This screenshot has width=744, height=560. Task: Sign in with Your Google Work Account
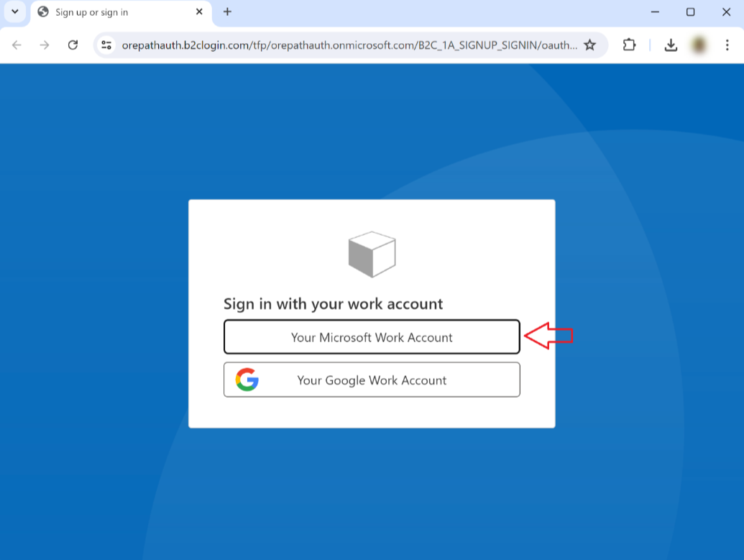(372, 380)
